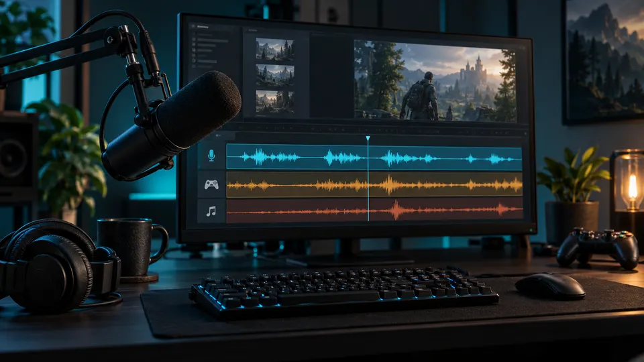Click the music note track icon

pyautogui.click(x=211, y=211)
